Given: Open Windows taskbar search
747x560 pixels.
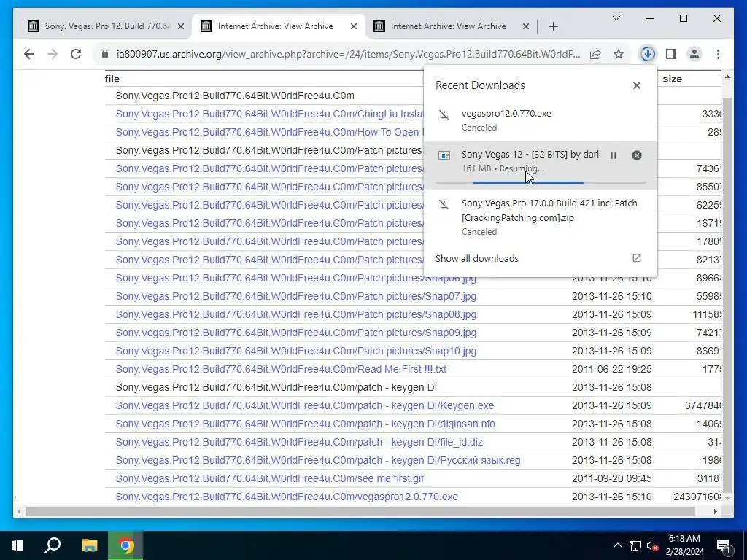Looking at the screenshot, I should pos(53,545).
